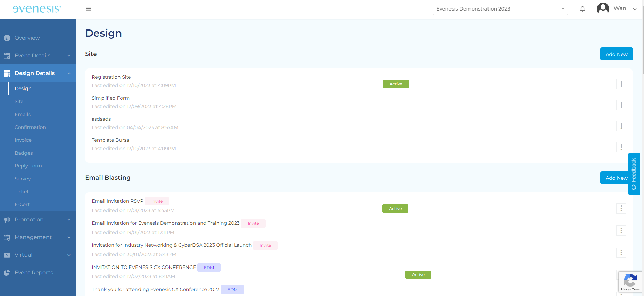Open Invoice in the sidebar
The height and width of the screenshot is (296, 644).
23,140
